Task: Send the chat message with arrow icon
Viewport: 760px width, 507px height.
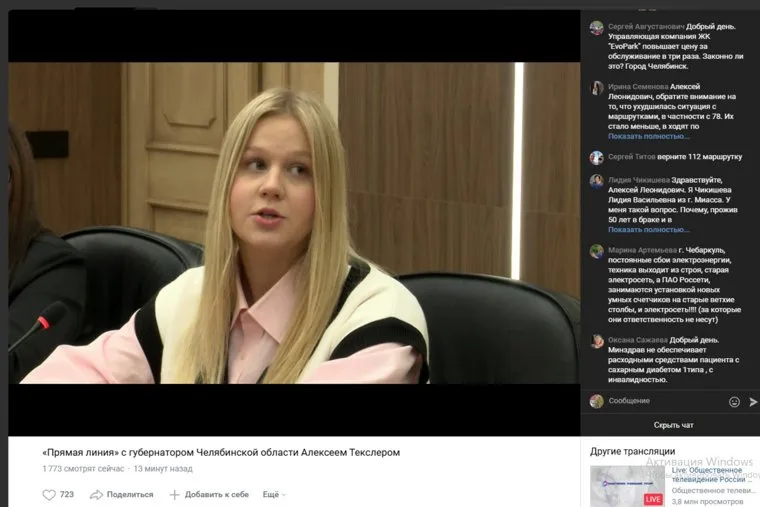Action: point(753,401)
